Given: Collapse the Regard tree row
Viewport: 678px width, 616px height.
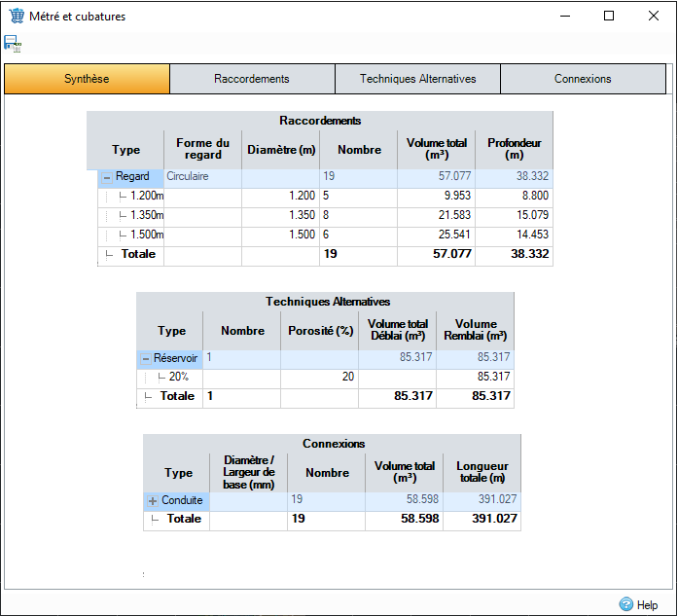Looking at the screenshot, I should point(107,177).
